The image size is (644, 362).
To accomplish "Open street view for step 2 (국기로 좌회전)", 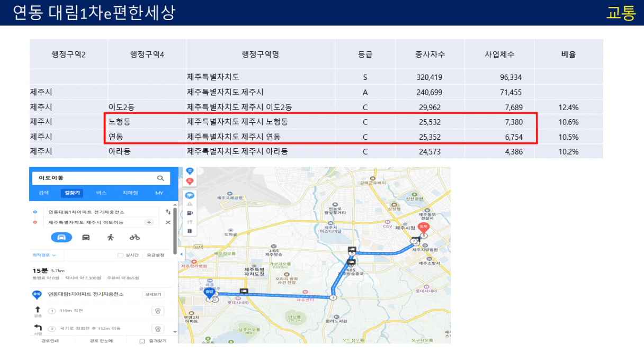I will pyautogui.click(x=157, y=329).
